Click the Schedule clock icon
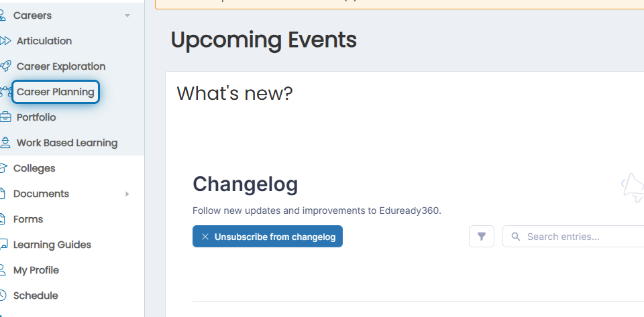This screenshot has height=317, width=644. pos(3,296)
